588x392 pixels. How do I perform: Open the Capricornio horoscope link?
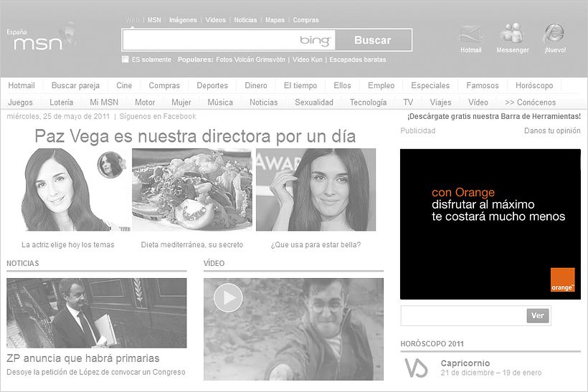point(465,363)
